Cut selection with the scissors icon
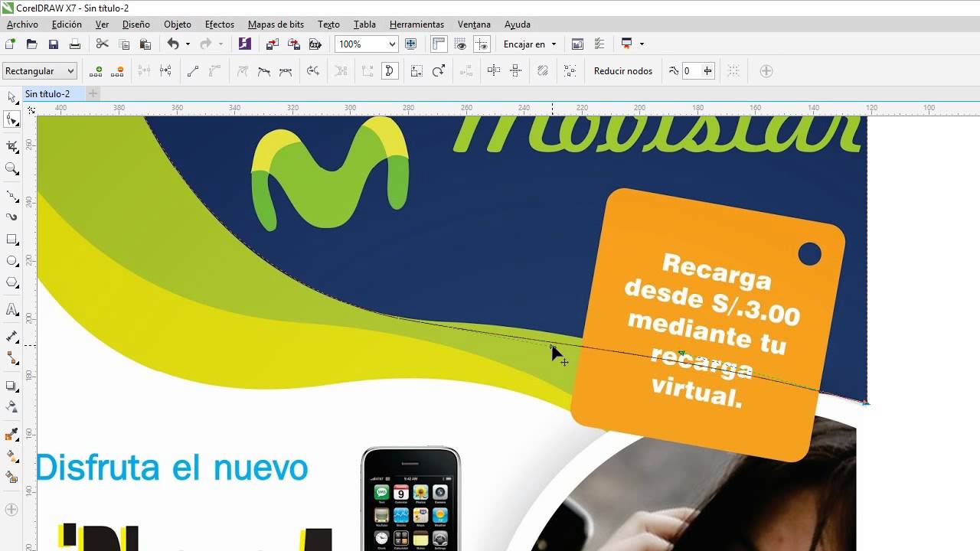This screenshot has height=551, width=980. click(102, 44)
